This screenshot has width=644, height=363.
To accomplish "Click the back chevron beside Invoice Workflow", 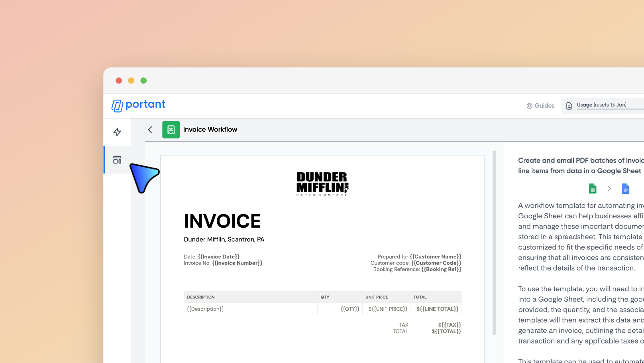I will click(x=150, y=130).
